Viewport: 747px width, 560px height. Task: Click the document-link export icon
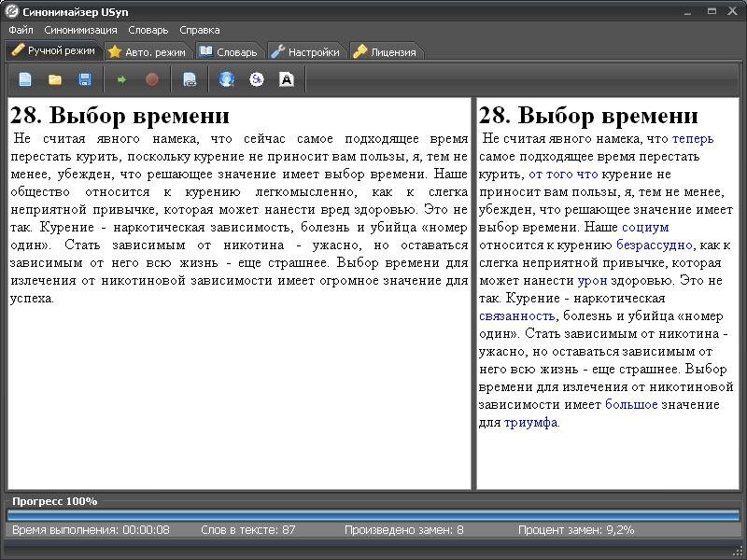click(190, 79)
